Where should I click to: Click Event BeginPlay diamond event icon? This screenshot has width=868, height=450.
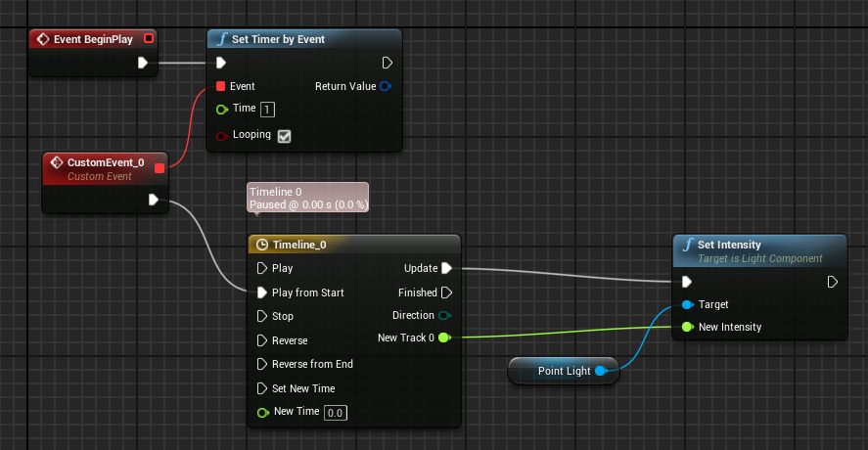(x=43, y=39)
